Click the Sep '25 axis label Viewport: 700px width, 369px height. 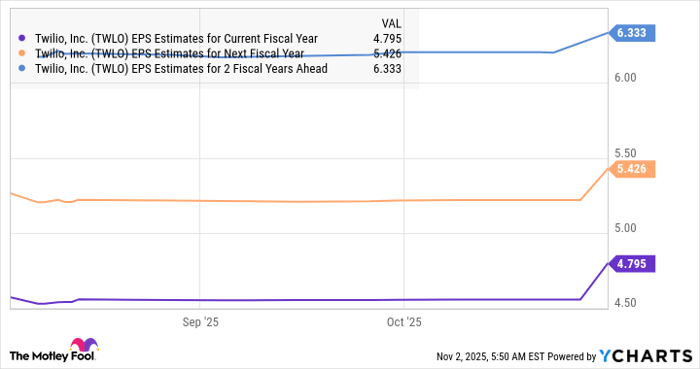(200, 322)
